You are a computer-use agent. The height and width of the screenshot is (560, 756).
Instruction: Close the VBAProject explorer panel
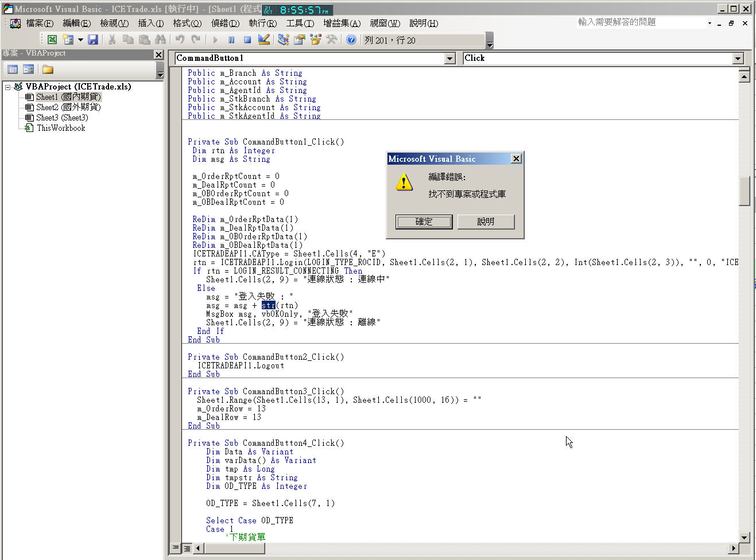(x=158, y=54)
